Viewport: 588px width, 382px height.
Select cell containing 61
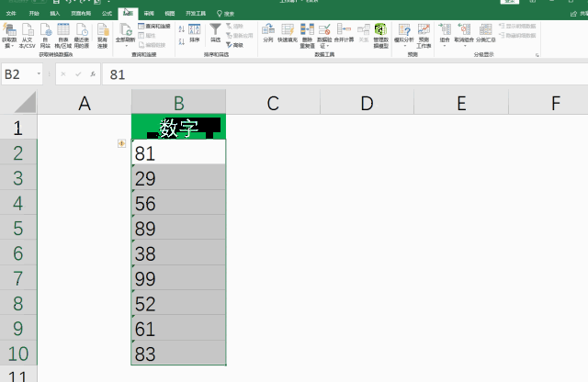coord(178,328)
